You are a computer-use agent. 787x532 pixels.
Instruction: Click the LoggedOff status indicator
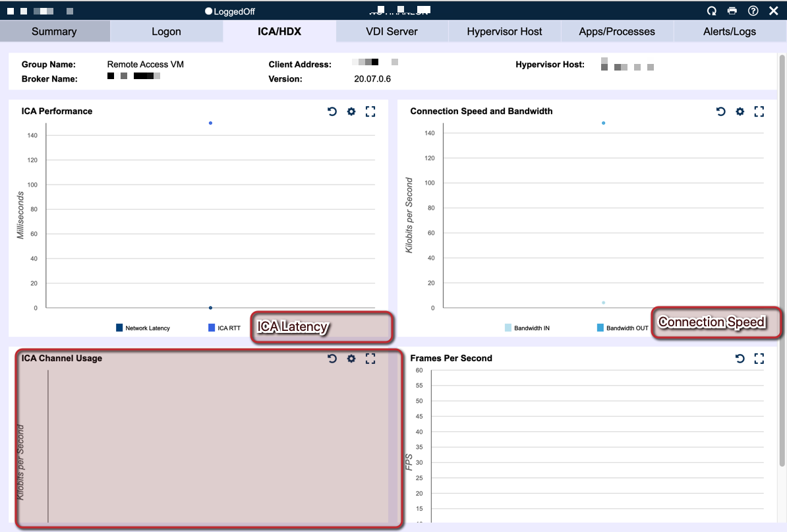(229, 11)
